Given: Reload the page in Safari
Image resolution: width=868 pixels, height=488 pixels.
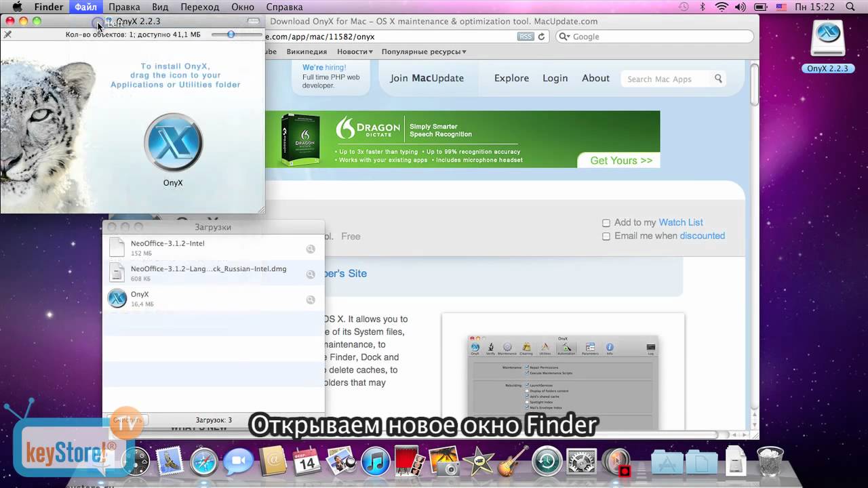Looking at the screenshot, I should [x=541, y=37].
